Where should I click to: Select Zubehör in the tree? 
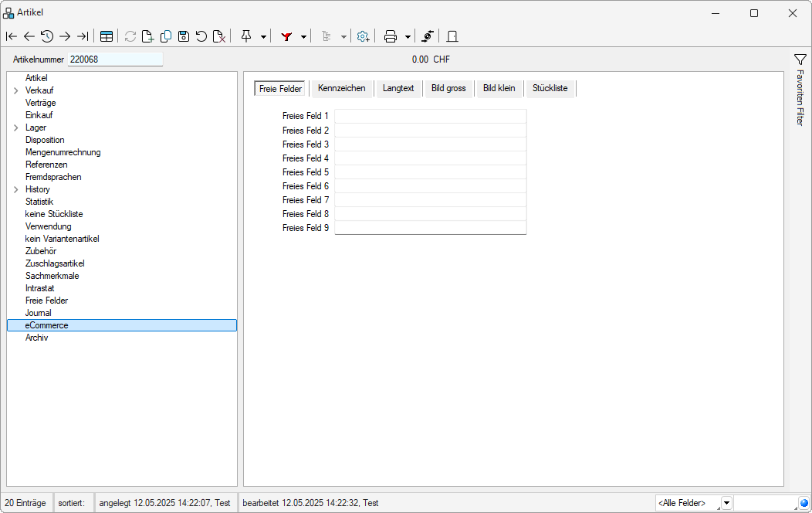pos(41,251)
